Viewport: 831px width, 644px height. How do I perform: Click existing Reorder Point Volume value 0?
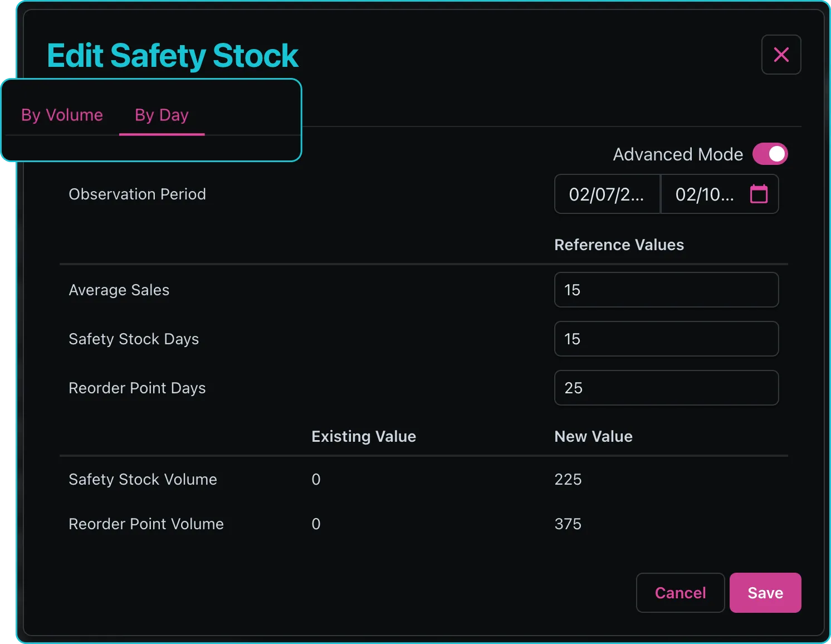tap(316, 524)
